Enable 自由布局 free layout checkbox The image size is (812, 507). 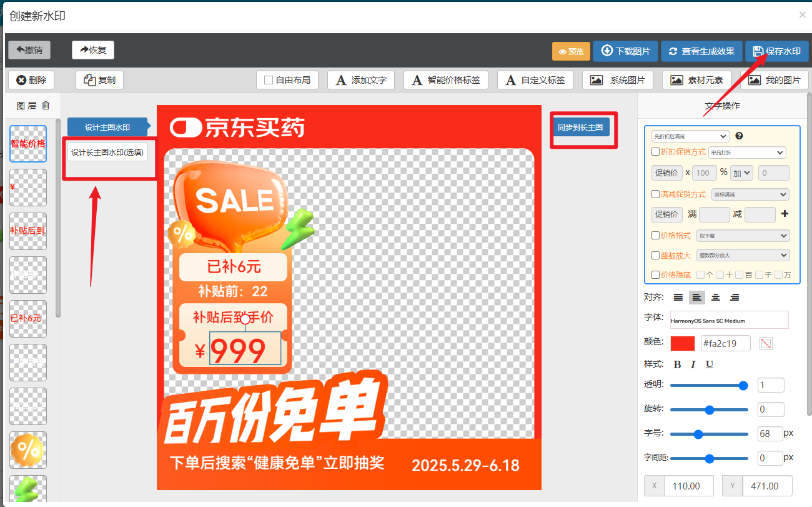(269, 80)
